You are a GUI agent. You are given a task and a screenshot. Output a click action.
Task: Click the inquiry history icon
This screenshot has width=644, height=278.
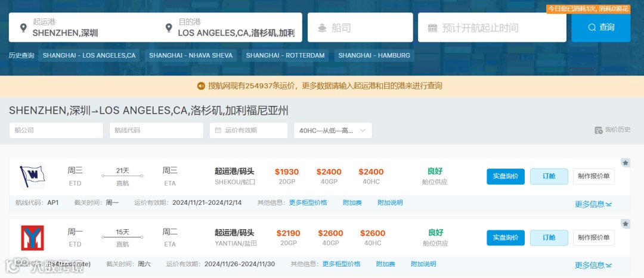(x=599, y=130)
